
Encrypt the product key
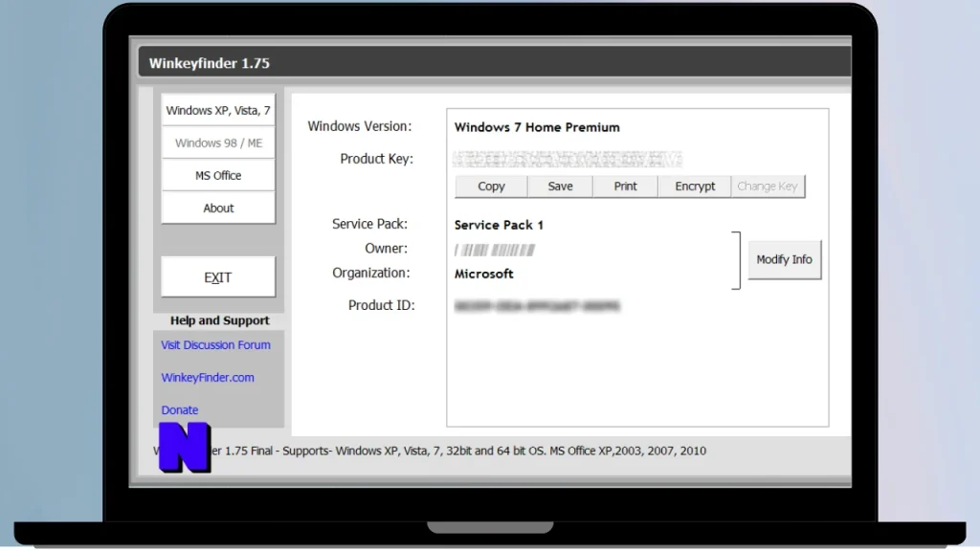point(695,187)
